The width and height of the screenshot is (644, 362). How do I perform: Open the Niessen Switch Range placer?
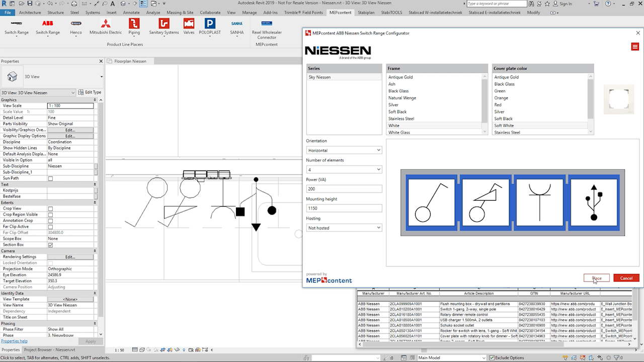tap(17, 27)
